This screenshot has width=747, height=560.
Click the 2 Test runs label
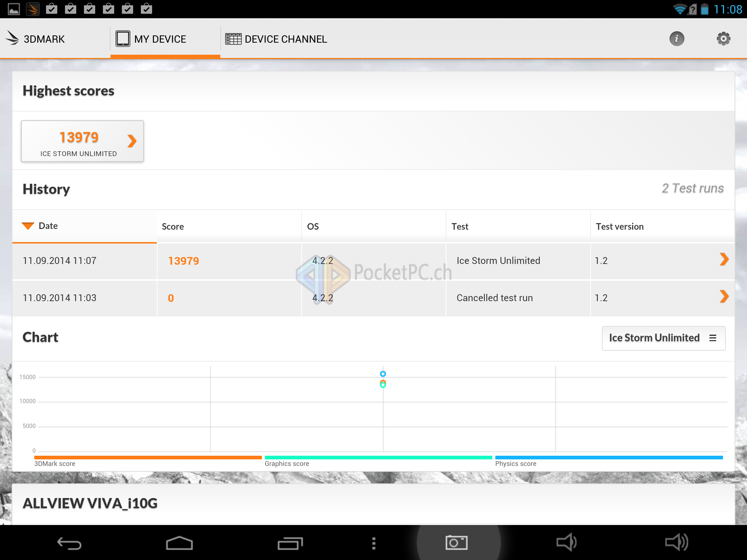pyautogui.click(x=693, y=188)
